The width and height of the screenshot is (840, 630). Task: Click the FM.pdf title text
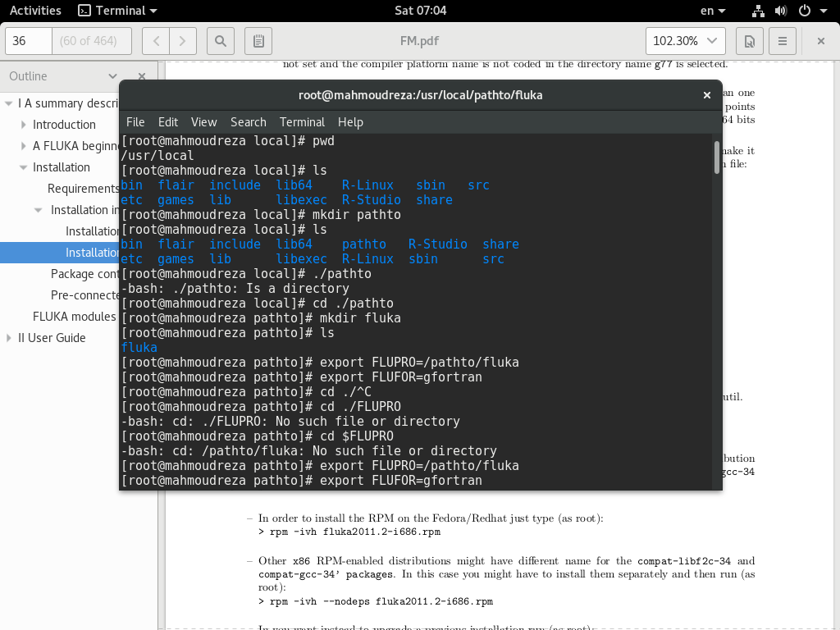point(419,41)
